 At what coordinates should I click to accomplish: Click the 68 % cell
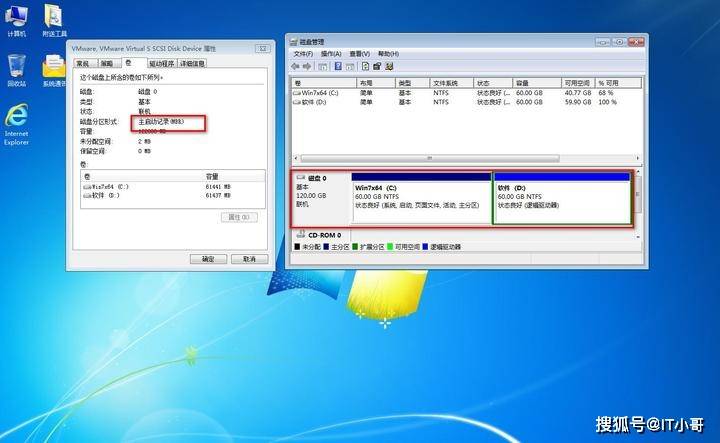[x=606, y=93]
